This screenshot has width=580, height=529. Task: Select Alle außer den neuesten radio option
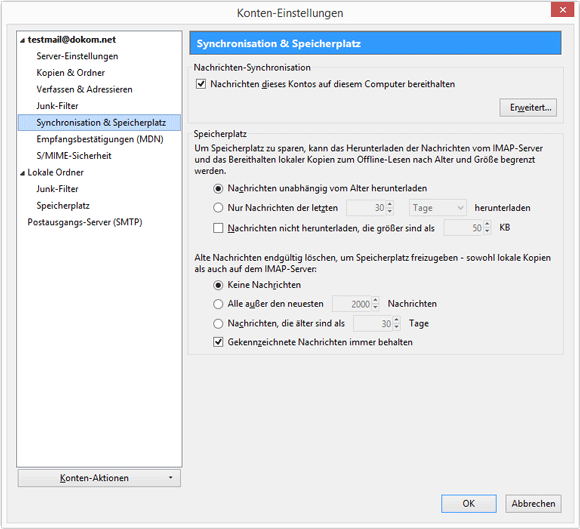click(x=218, y=304)
